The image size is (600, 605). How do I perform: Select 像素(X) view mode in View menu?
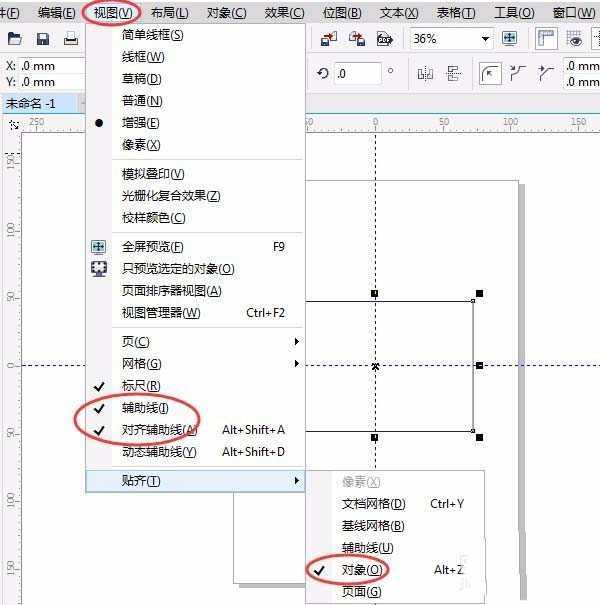pos(196,145)
